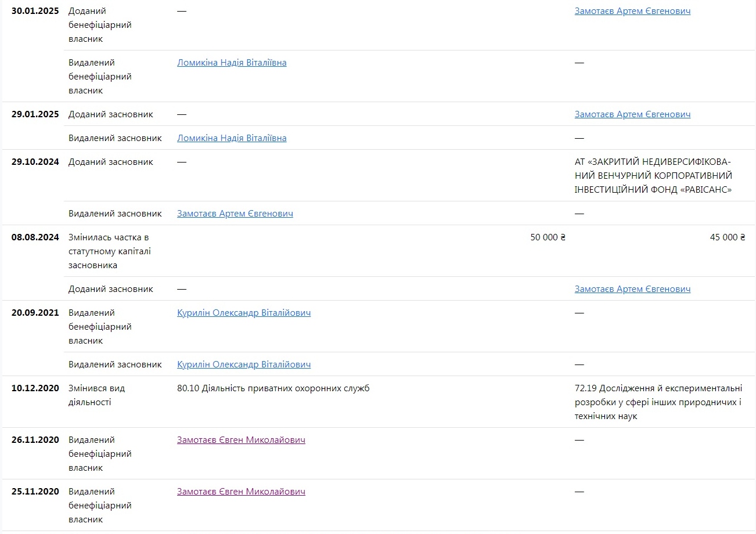Select the 80.10 private security activity text
756x534 pixels.
(273, 388)
